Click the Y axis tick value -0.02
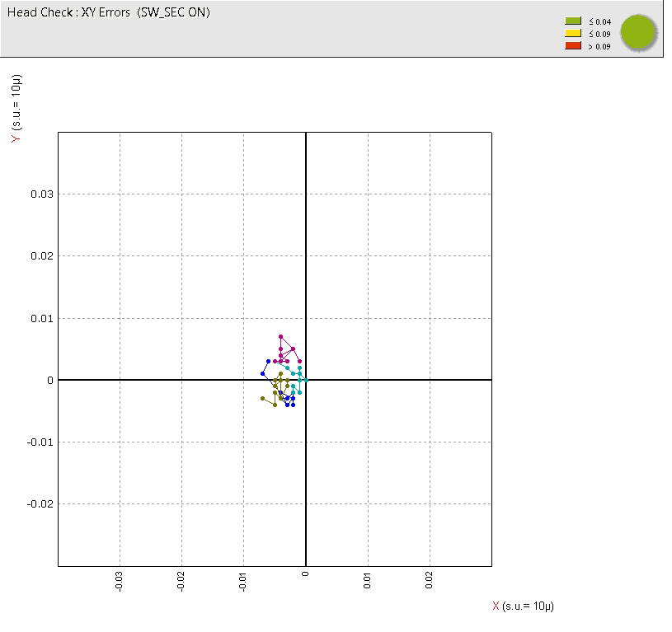This screenshot has height=632, width=672. pyautogui.click(x=40, y=504)
